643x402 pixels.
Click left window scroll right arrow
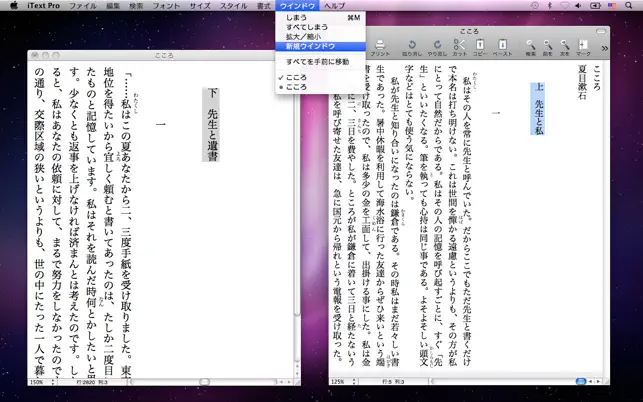pyautogui.click(x=289, y=382)
